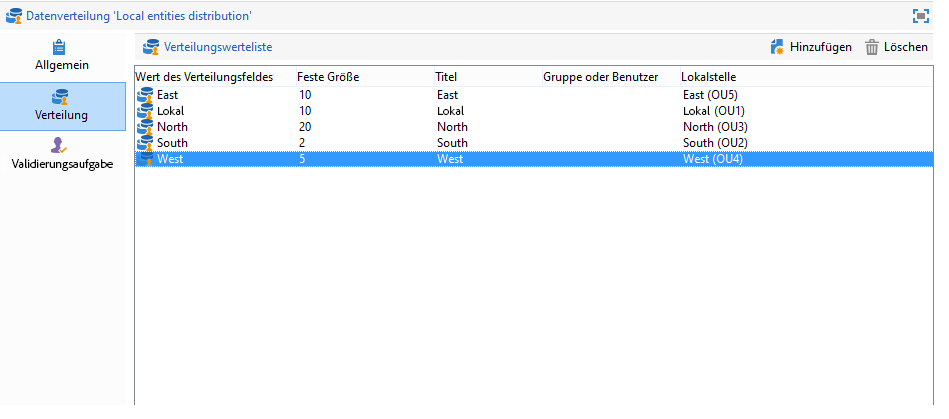Click the West row database icon
Screen dimensions: 949x419
pos(145,159)
